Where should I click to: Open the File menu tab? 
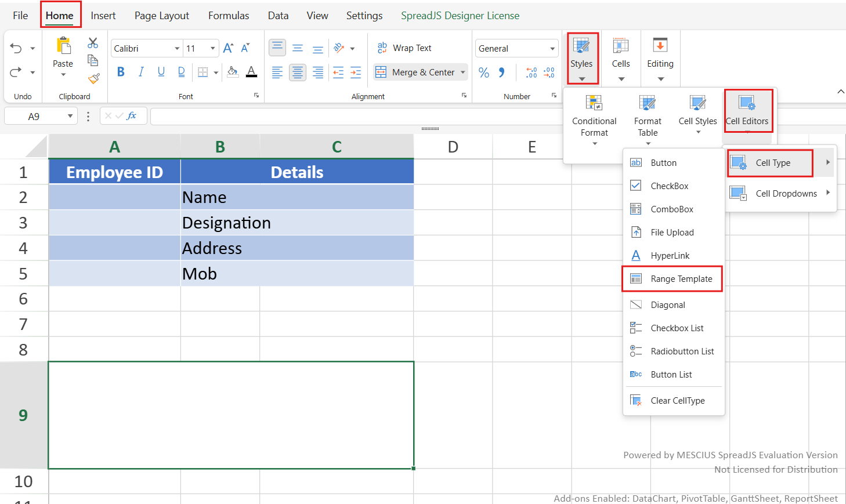coord(20,16)
